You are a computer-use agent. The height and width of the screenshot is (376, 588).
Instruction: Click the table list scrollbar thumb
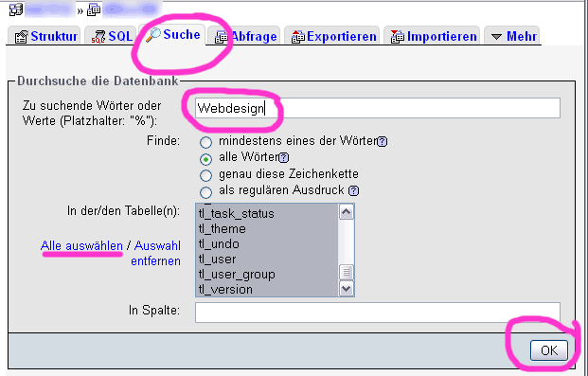[x=347, y=272]
